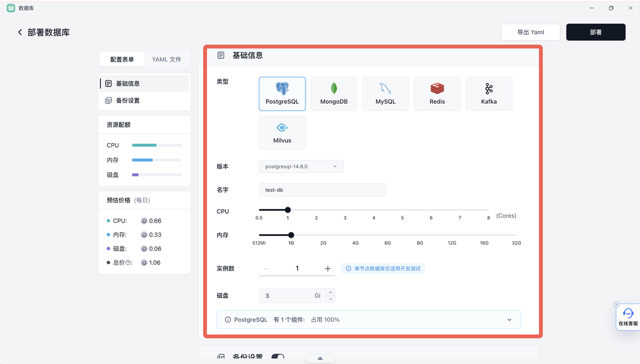Open the postgresql-14.8.0 version dropdown
The image size is (640, 364).
[x=301, y=166]
